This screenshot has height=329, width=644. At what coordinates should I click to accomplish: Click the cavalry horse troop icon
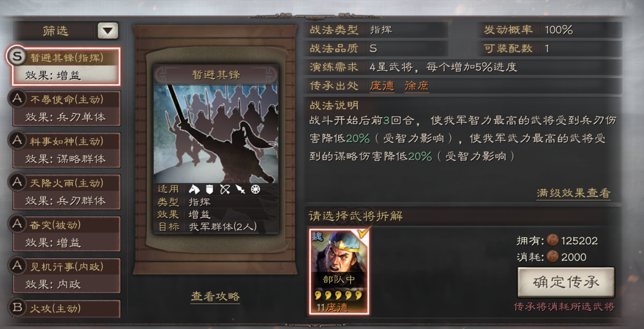pyautogui.click(x=194, y=189)
